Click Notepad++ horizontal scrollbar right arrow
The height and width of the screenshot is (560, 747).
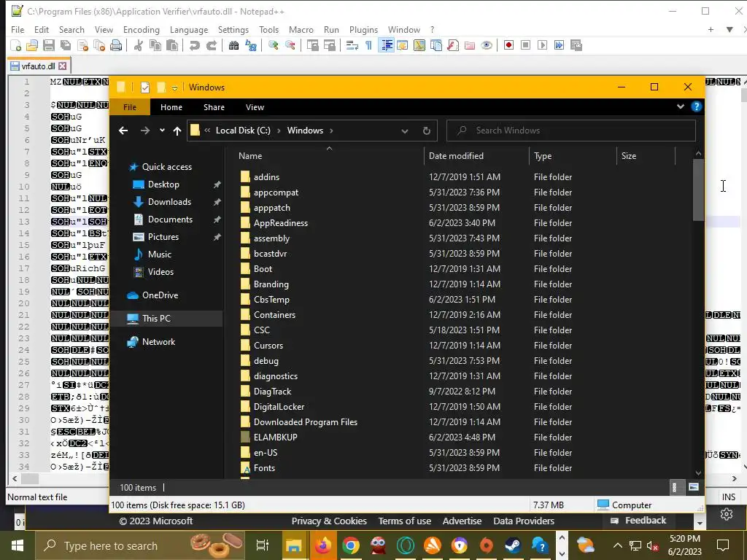point(734,478)
